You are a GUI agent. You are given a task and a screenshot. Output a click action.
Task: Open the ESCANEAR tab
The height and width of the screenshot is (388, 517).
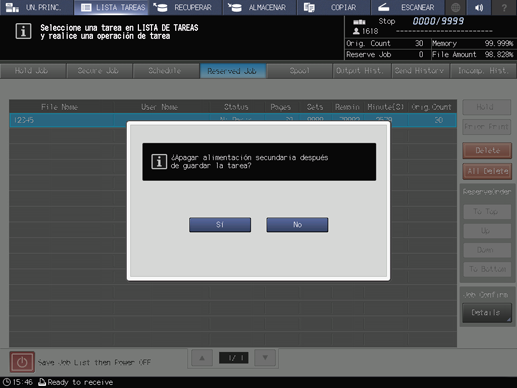pyautogui.click(x=407, y=7)
